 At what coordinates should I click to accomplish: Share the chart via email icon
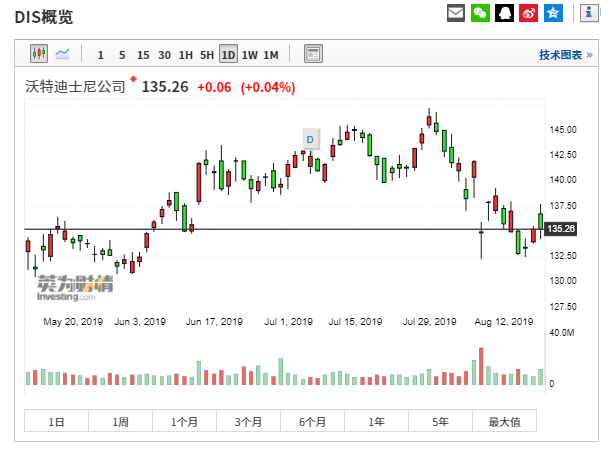[x=456, y=13]
